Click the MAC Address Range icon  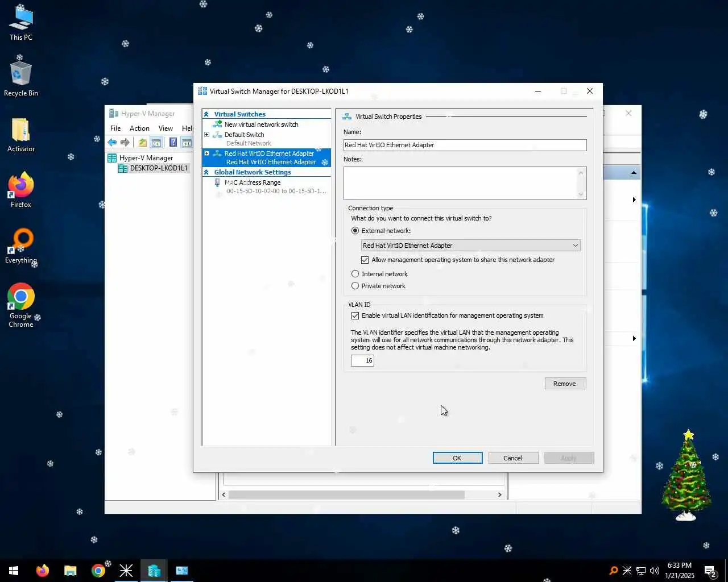click(x=217, y=182)
